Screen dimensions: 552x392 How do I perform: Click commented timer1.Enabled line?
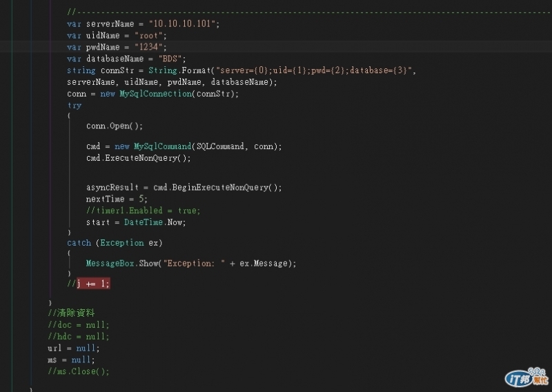tap(143, 210)
